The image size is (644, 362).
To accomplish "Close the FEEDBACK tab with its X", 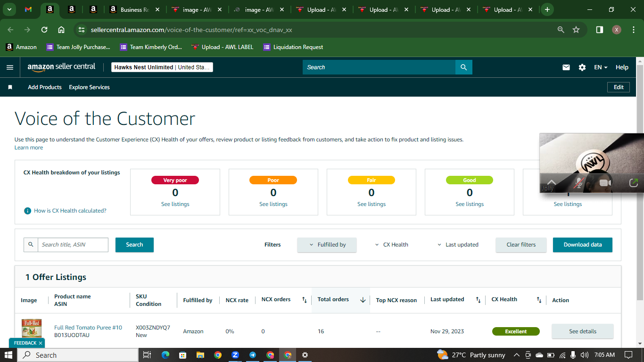I will [x=41, y=343].
